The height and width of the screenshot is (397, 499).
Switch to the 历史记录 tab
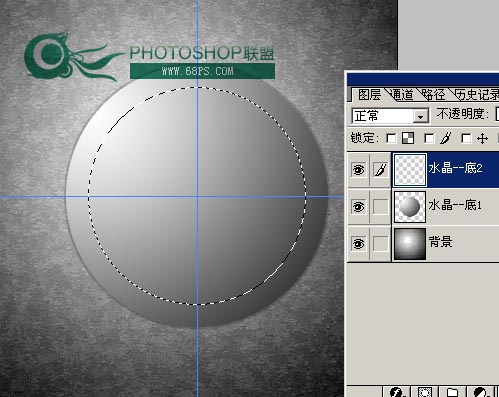coord(477,95)
